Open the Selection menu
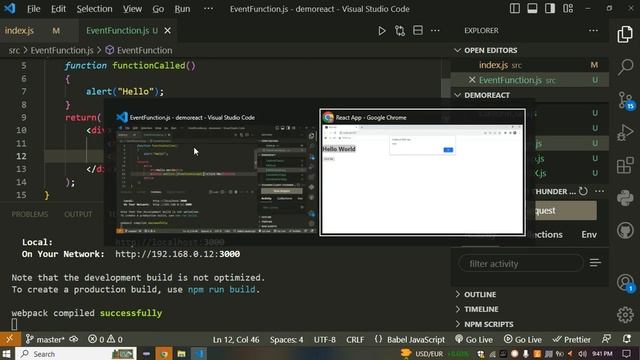This screenshot has height=360, width=640. pos(94,9)
